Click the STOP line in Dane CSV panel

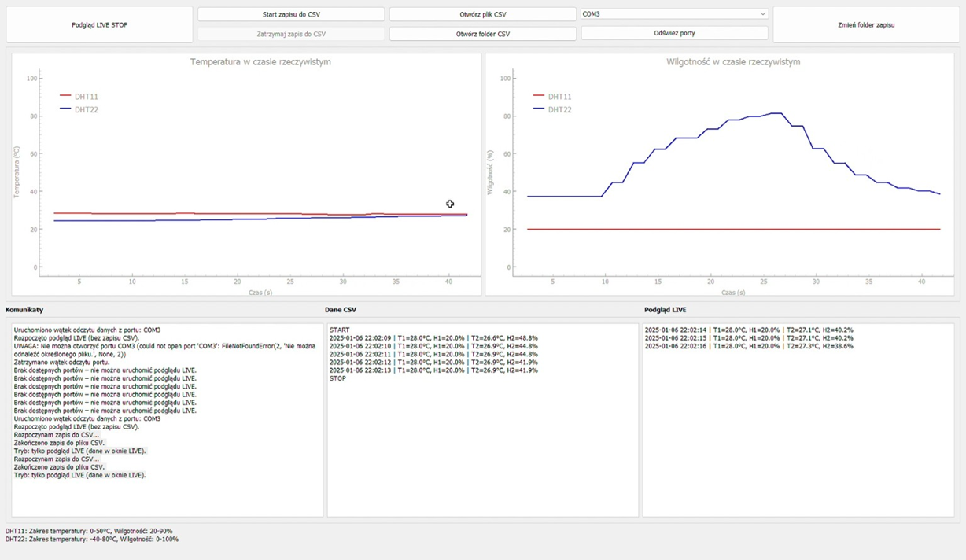coord(337,378)
